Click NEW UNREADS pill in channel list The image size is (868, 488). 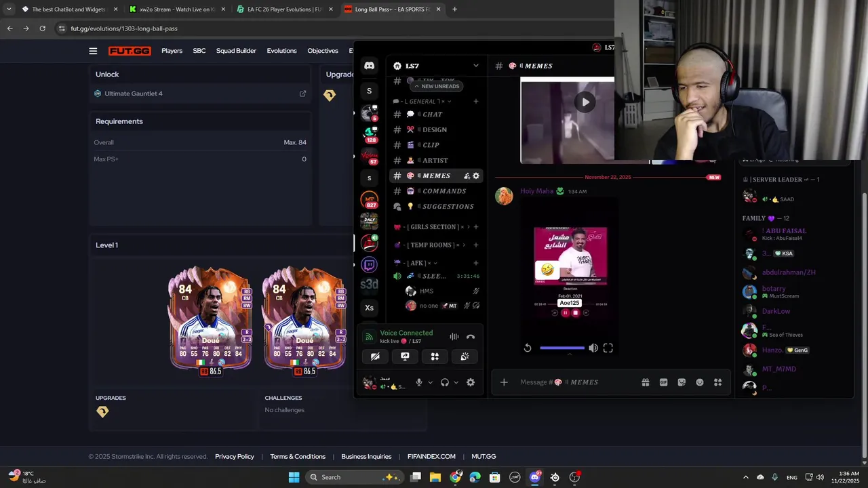pos(435,86)
